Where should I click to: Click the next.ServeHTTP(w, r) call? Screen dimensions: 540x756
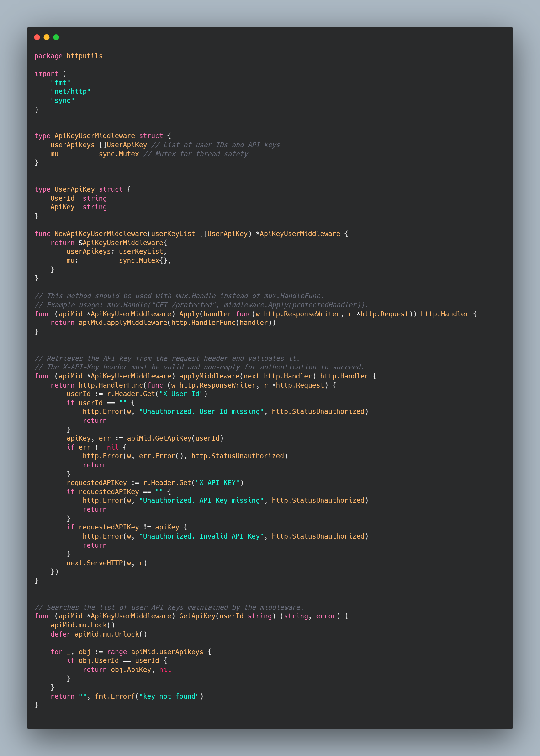point(106,563)
